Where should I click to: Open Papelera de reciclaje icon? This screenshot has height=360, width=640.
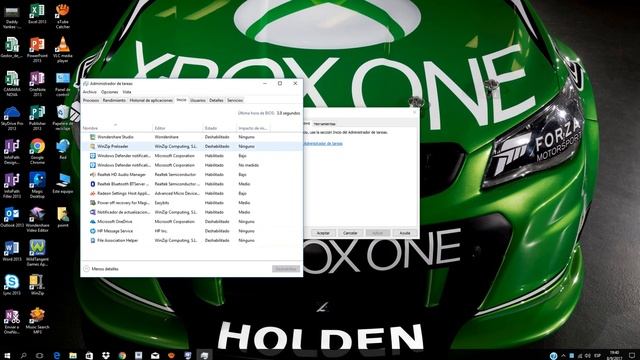pos(62,118)
